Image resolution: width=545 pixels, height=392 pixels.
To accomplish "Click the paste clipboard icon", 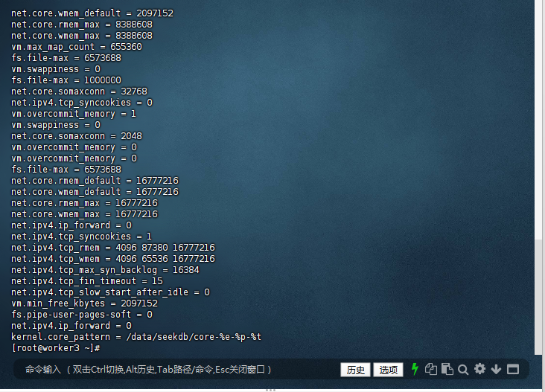I will pyautogui.click(x=447, y=369).
